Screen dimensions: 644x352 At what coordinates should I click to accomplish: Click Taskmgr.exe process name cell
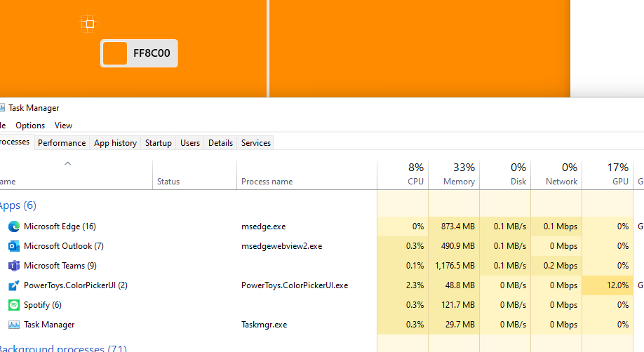coord(264,325)
